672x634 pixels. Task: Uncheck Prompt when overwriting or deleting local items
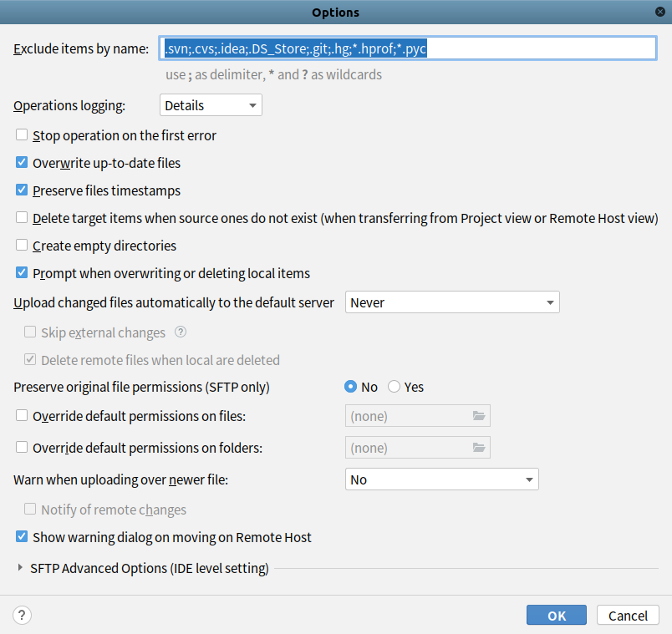tap(22, 273)
